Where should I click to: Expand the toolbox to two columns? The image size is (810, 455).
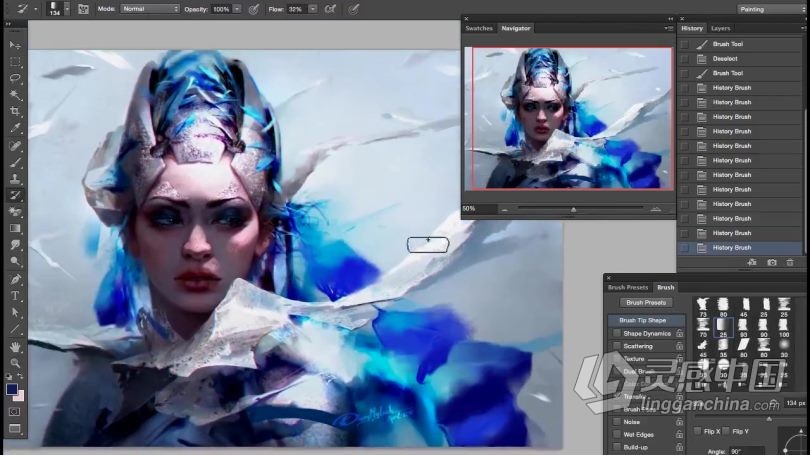click(8, 24)
